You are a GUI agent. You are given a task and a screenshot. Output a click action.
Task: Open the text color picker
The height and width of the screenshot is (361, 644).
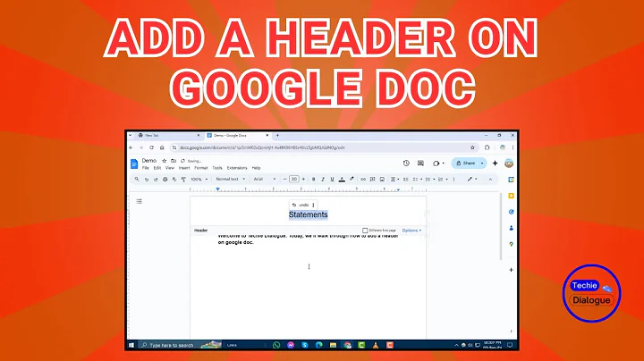coord(342,180)
